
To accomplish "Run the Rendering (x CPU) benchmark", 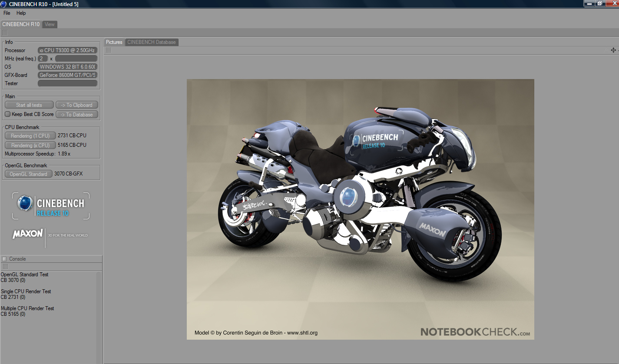I will 30,146.
